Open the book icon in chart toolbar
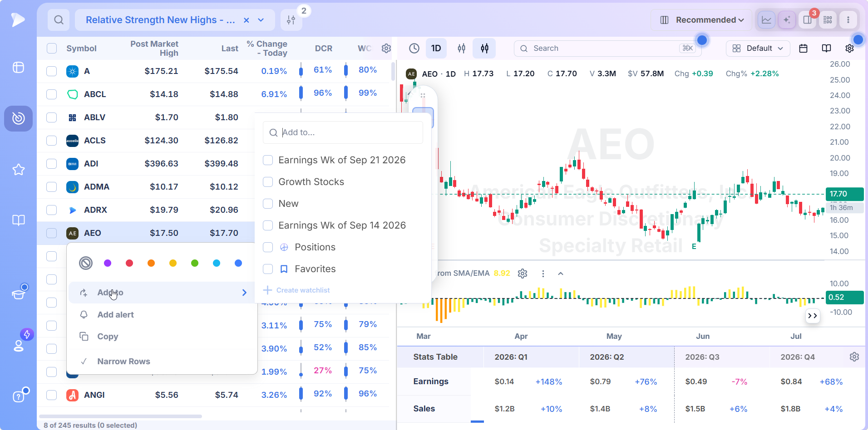The width and height of the screenshot is (868, 430). [x=826, y=48]
